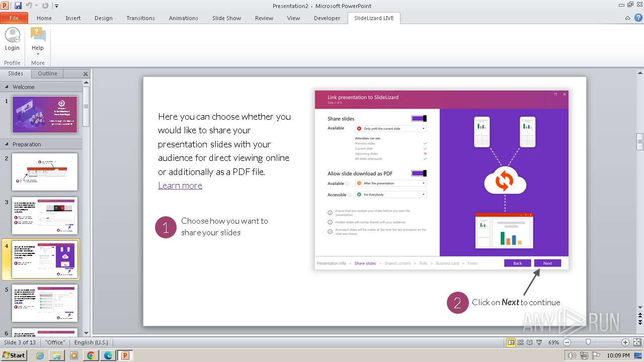Switch to the Animations ribbon tab
Image resolution: width=644 pixels, height=362 pixels.
coord(184,18)
